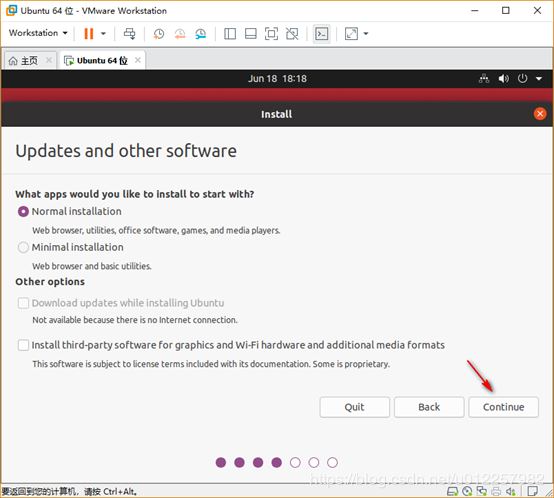Screen dimensions: 554x498
Task: Click the printer status icon in status bar
Action: point(496,491)
